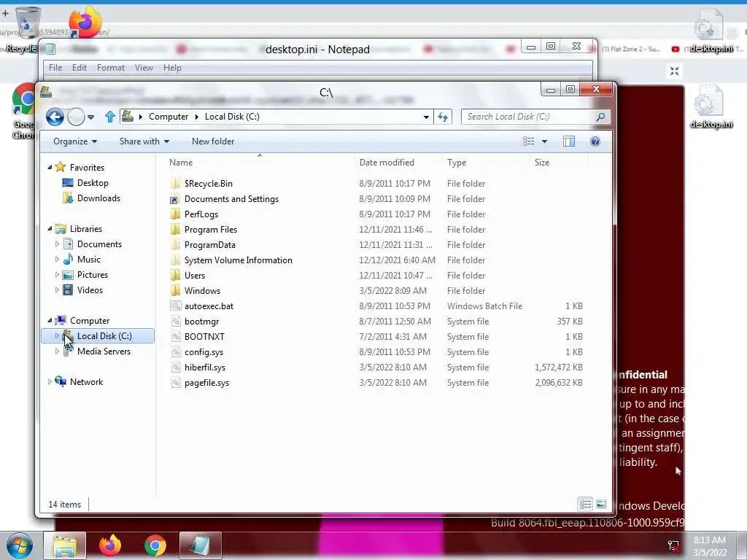Launch Chrome from the taskbar
747x560 pixels.
coord(155,545)
